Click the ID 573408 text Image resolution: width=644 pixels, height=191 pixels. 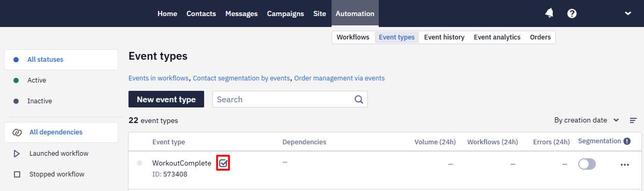(170, 174)
